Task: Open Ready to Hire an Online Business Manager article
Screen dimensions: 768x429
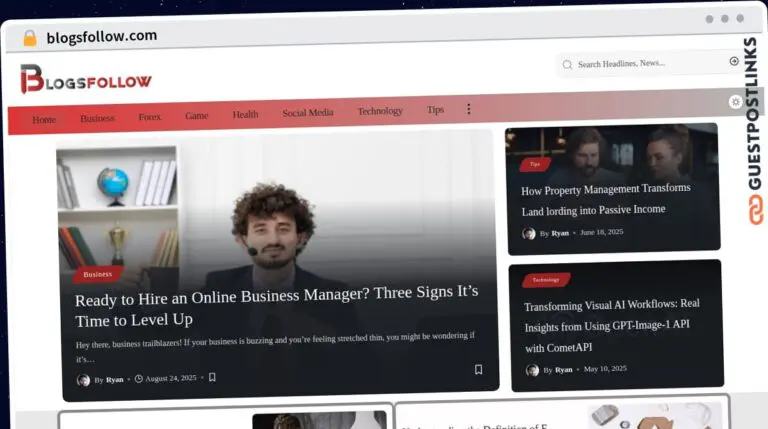Action: 276,306
